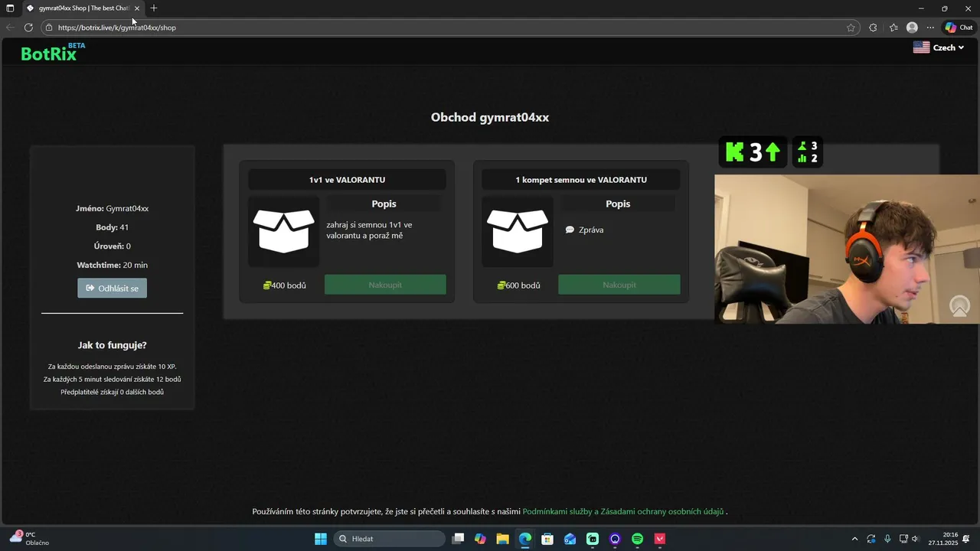Purchase the 1v1 ve VALORANTU item
The height and width of the screenshot is (551, 980).
(x=385, y=285)
